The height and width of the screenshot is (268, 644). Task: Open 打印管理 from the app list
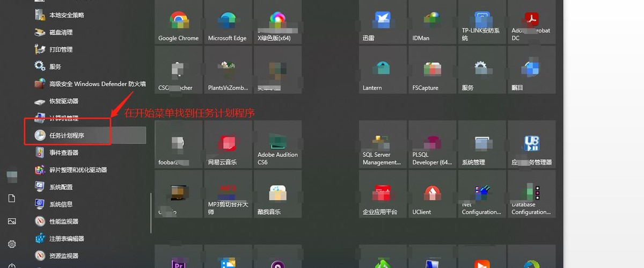[86, 49]
